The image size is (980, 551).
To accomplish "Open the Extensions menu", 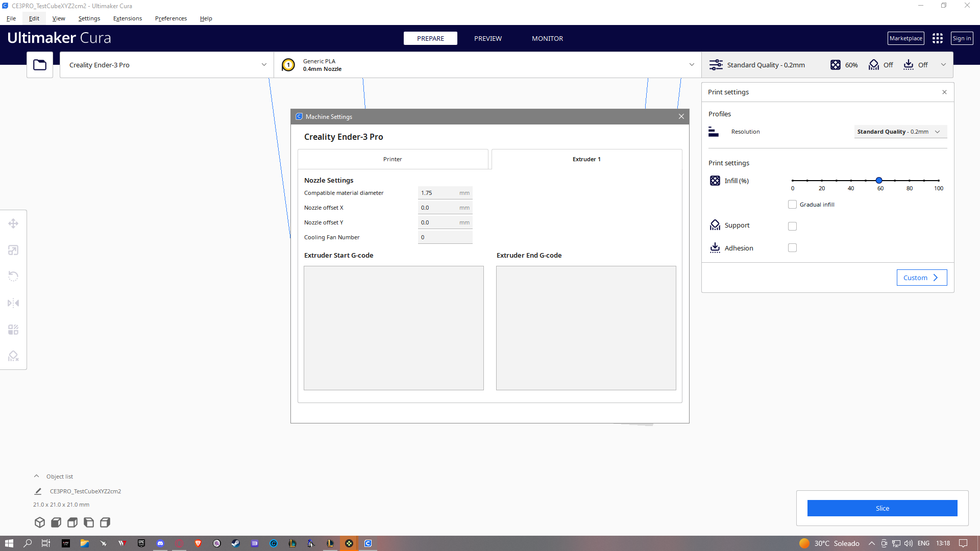I will coord(128,18).
